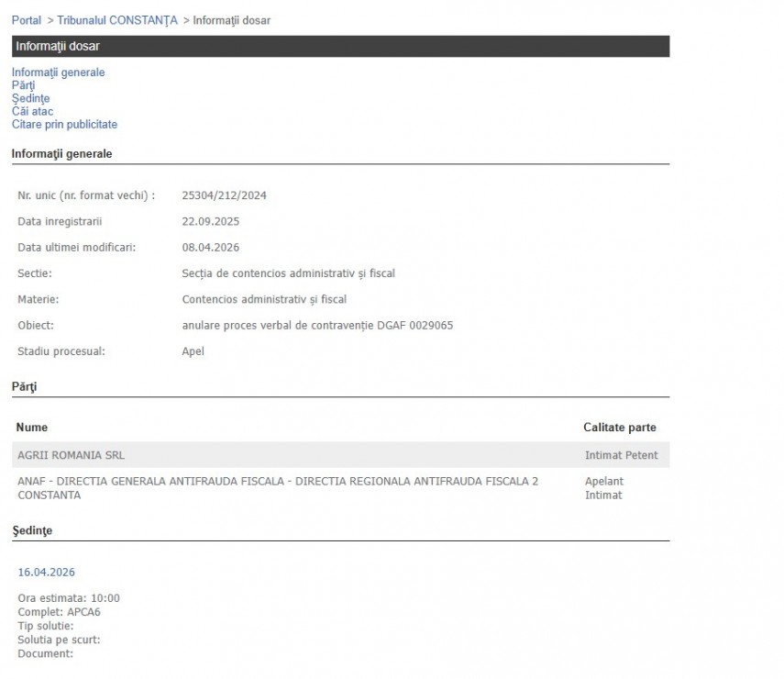Select the Citare prin publicitate link
Viewport: 784px width, 679px height.
click(x=64, y=125)
